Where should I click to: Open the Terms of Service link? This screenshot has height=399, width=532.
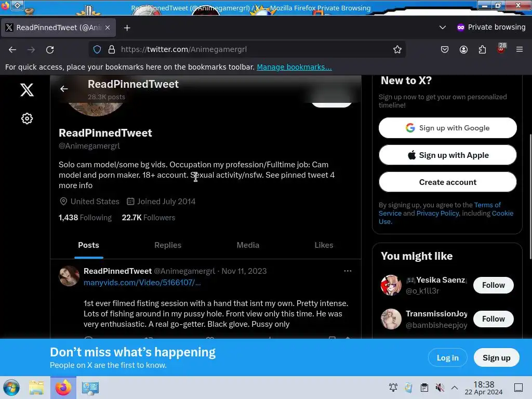pyautogui.click(x=487, y=205)
